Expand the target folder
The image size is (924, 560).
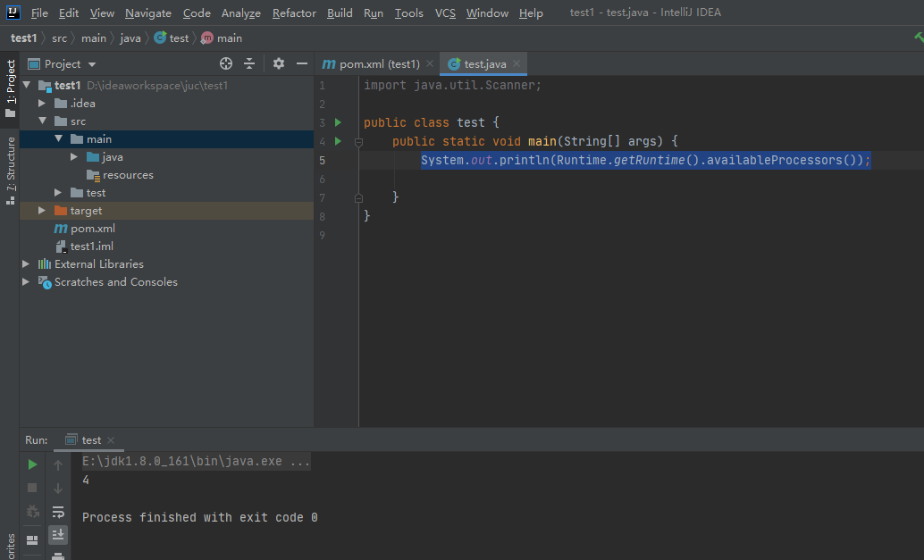point(40,210)
